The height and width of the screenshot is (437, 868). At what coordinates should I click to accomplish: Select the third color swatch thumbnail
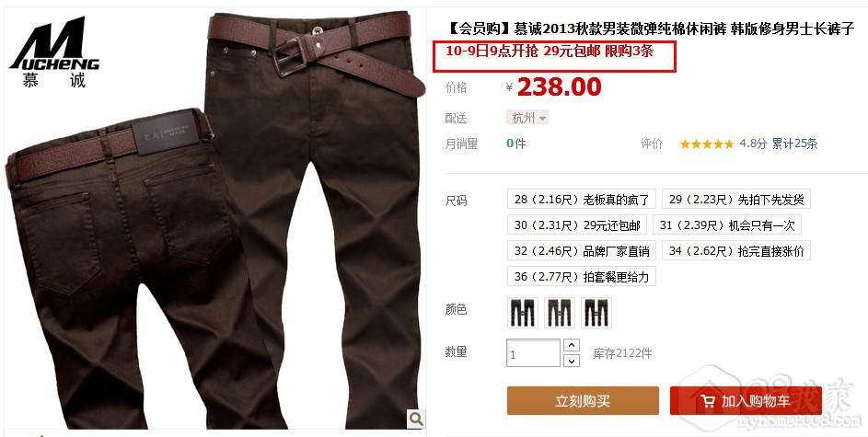click(x=596, y=313)
